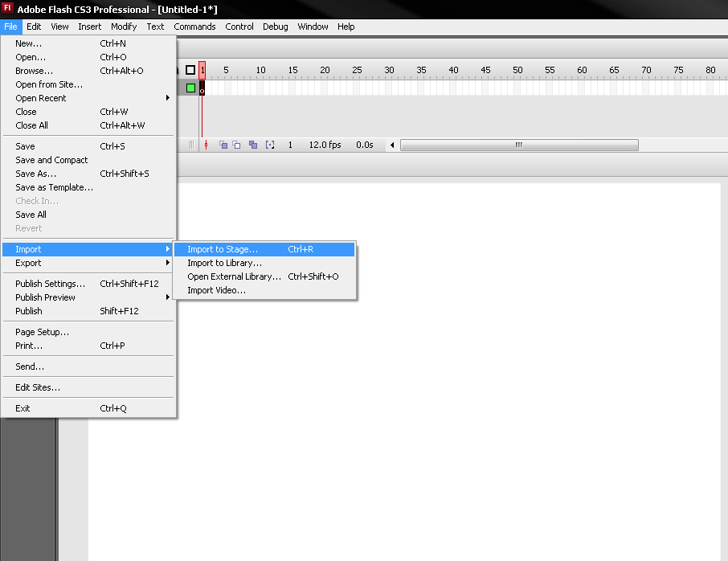Screen dimensions: 728x561
Task: Open the Control menu
Action: pos(239,27)
